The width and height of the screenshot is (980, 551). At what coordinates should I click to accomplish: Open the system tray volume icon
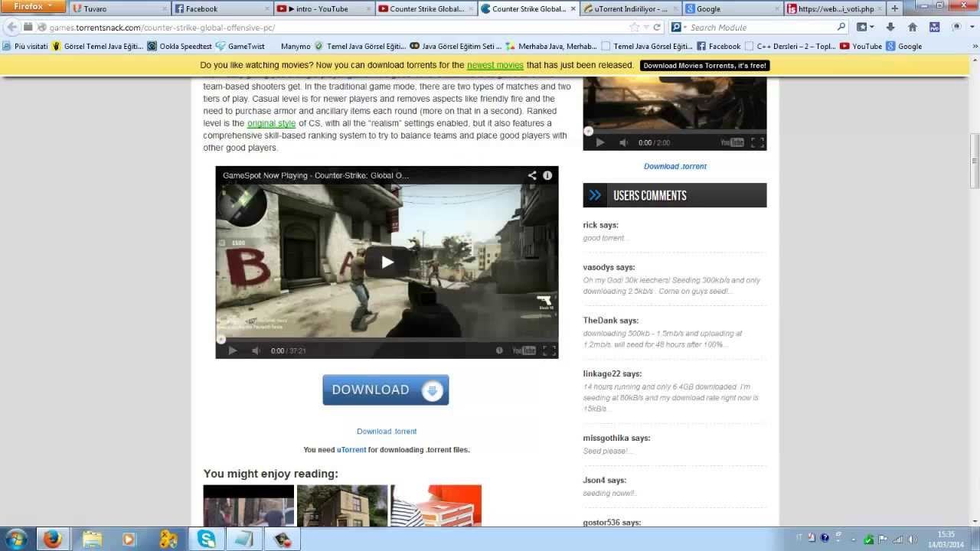click(x=913, y=539)
